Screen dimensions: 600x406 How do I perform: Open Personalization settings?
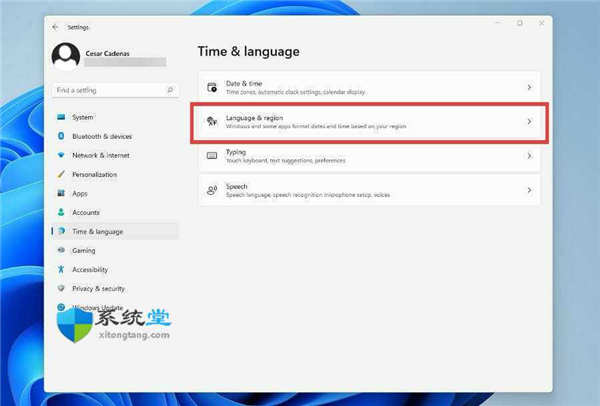pyautogui.click(x=115, y=174)
